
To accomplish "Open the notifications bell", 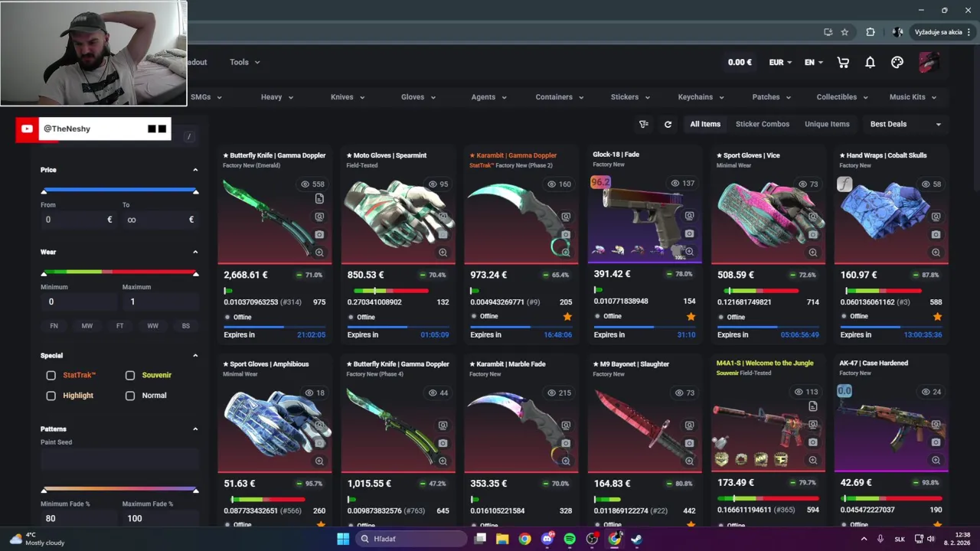I will [870, 63].
